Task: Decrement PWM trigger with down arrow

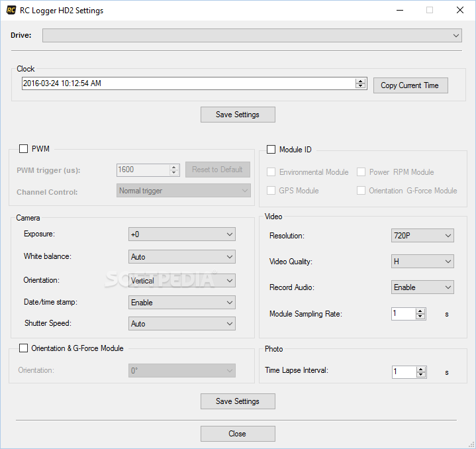Action: (173, 172)
